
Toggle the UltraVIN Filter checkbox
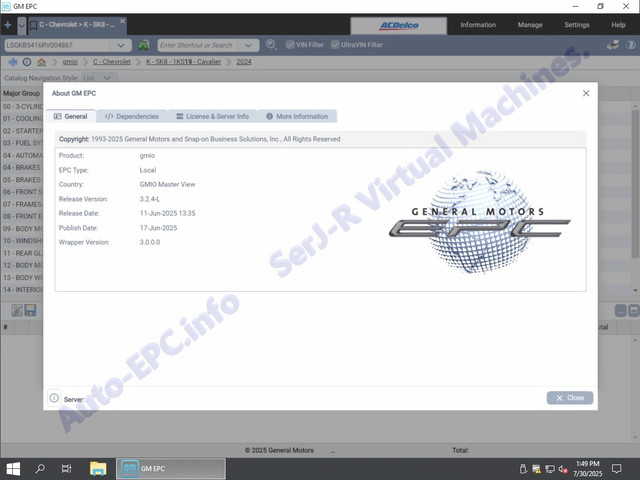[335, 45]
